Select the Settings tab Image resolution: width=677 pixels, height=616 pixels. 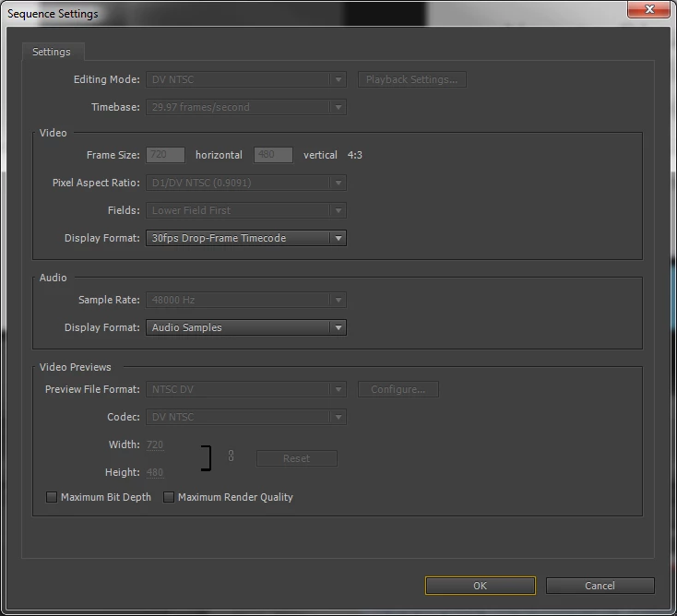point(52,52)
